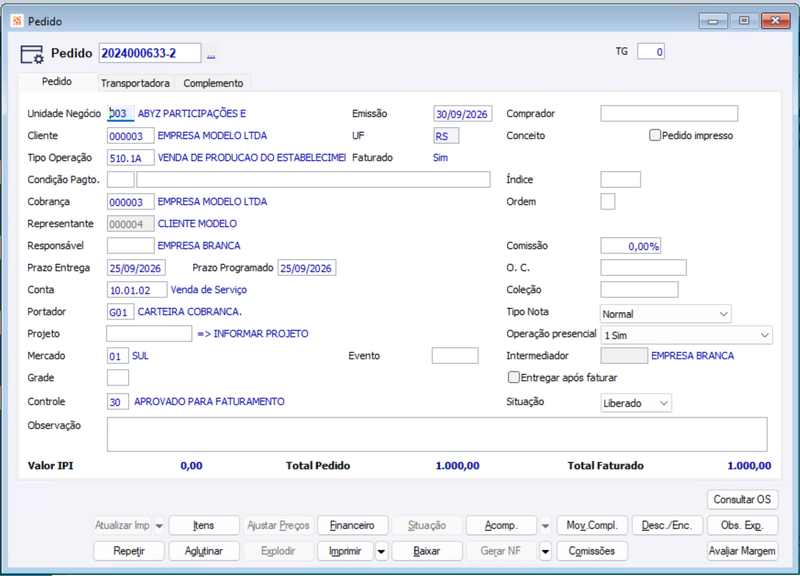800x576 pixels.
Task: Click the Repetir button
Action: 129,551
